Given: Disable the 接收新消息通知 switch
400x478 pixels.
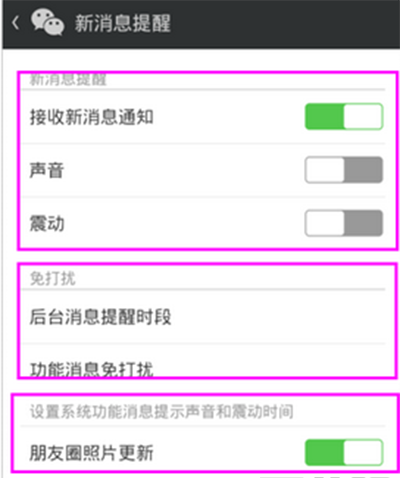Looking at the screenshot, I should coord(344,116).
